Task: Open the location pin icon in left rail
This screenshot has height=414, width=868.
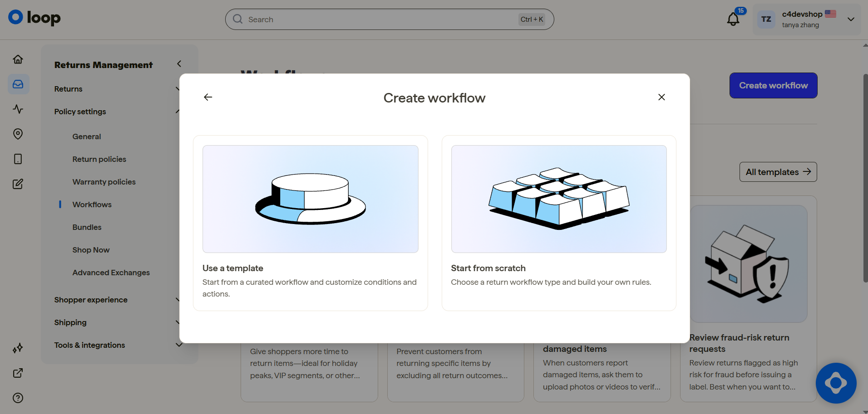Action: click(18, 134)
